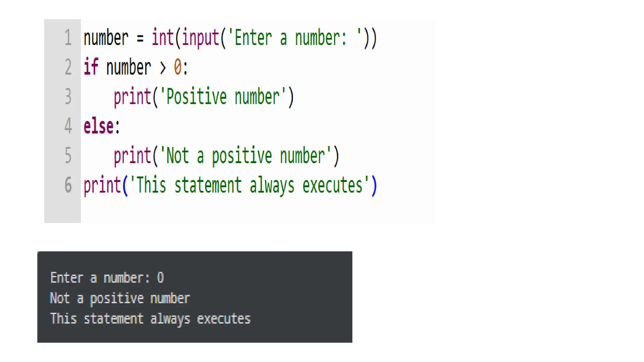Click line number 2 in the gutter
This screenshot has height=362, width=644.
click(x=68, y=67)
